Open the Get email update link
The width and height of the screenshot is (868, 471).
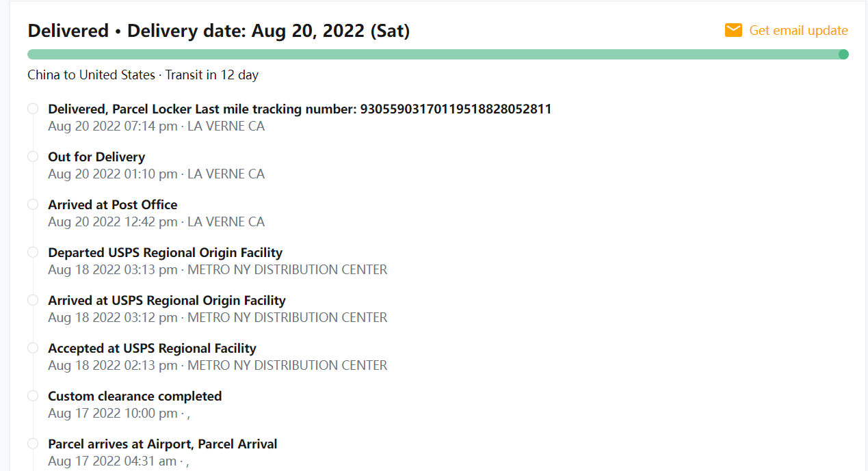point(798,31)
